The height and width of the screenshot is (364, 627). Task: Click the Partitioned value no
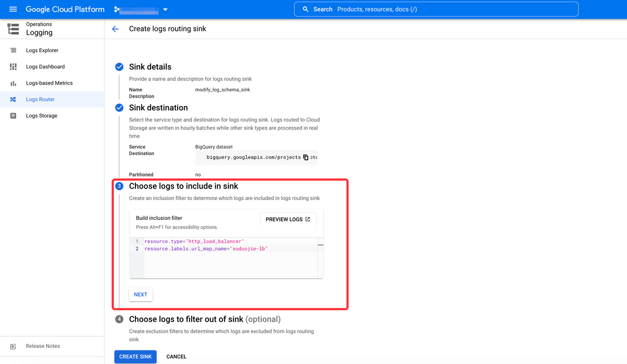pos(198,174)
